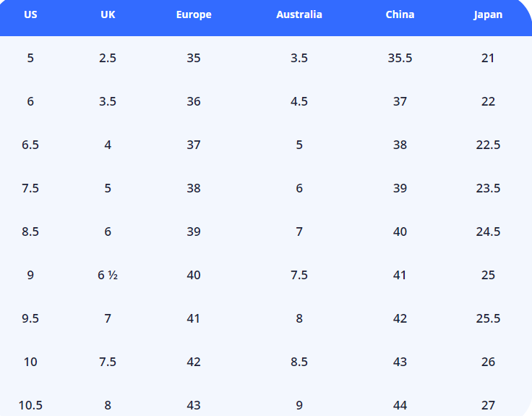Click Australia size 8.5 cell
This screenshot has height=416, width=532.
(299, 362)
